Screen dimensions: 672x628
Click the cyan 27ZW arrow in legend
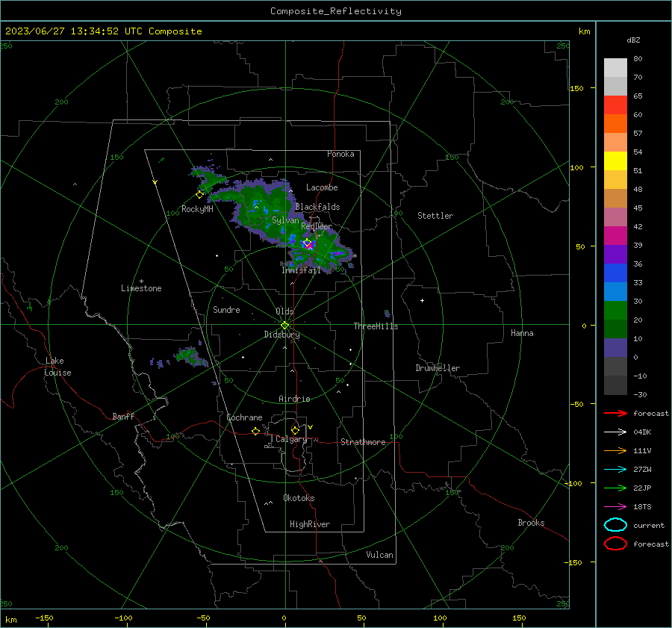(615, 470)
